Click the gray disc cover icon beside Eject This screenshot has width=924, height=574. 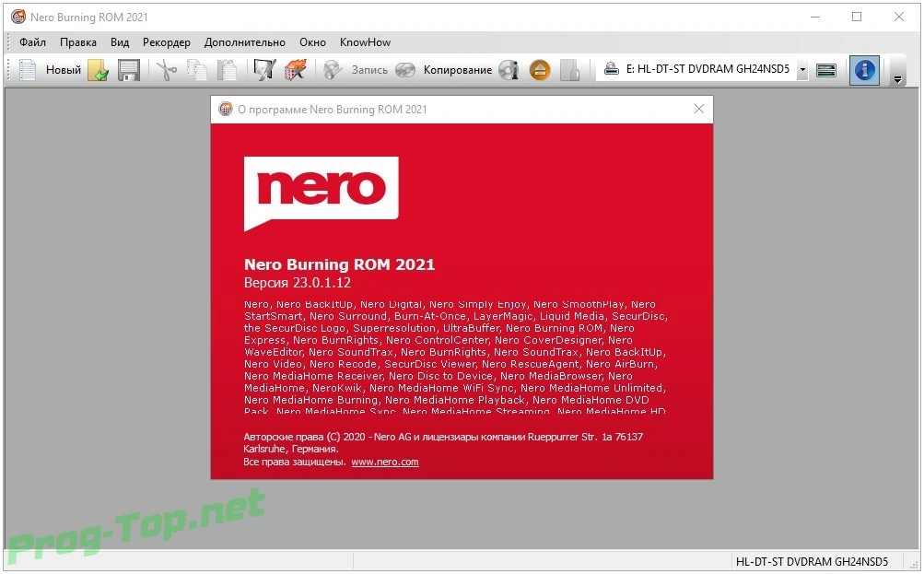[569, 69]
